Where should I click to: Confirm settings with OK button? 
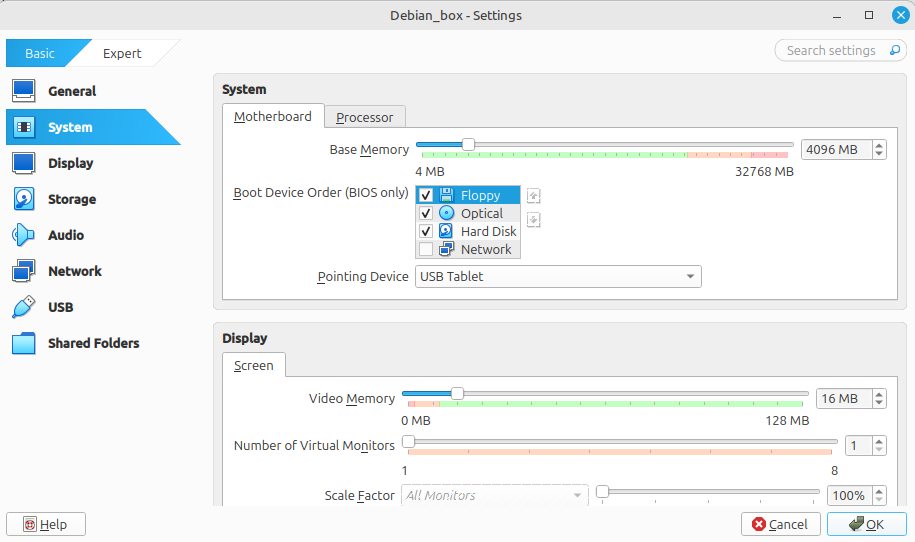tap(867, 524)
